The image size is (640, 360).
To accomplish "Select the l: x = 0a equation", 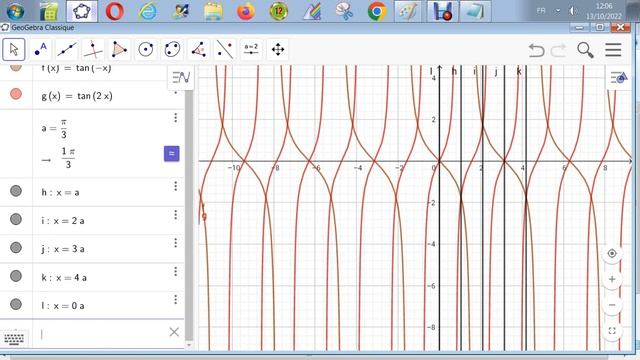I will coord(63,306).
